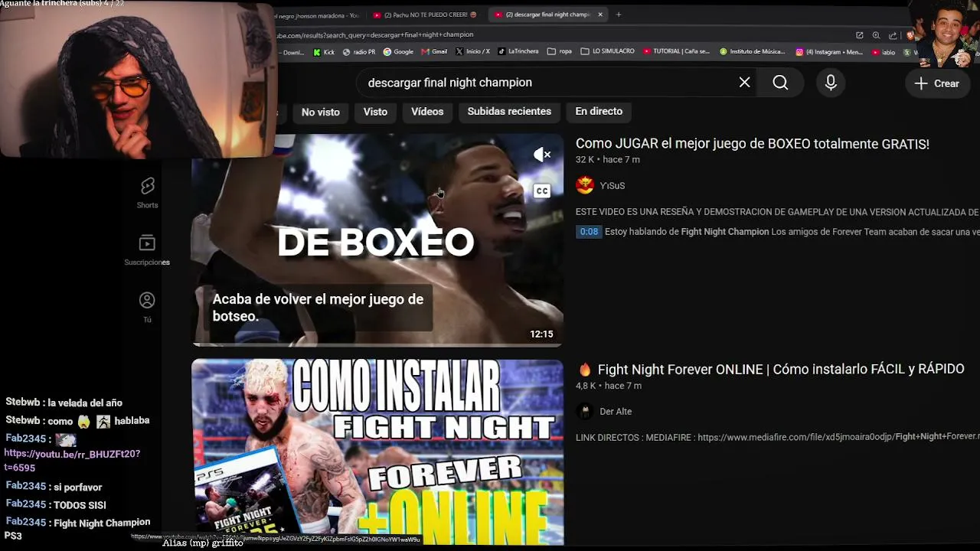Open YiSuS channel avatar

click(x=585, y=185)
